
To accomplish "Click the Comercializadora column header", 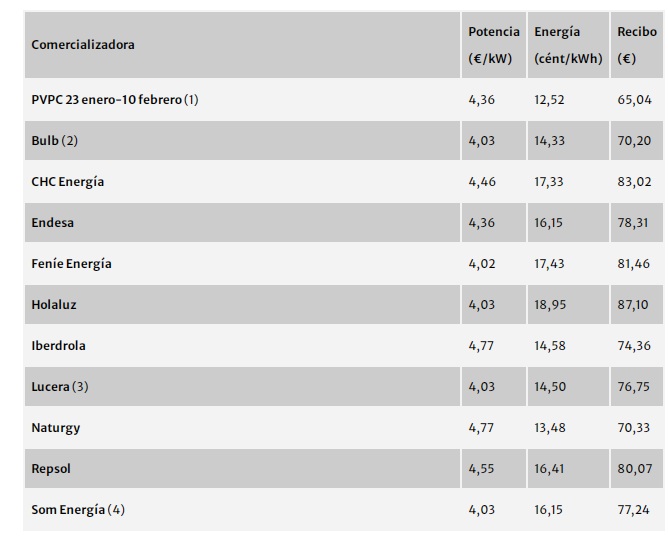I will 83,45.
